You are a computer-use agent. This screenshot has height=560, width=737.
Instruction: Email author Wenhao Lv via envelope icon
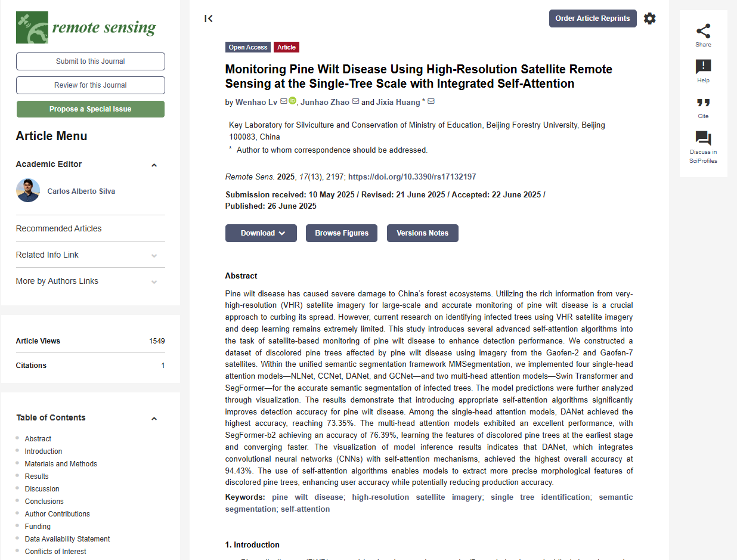[283, 101]
